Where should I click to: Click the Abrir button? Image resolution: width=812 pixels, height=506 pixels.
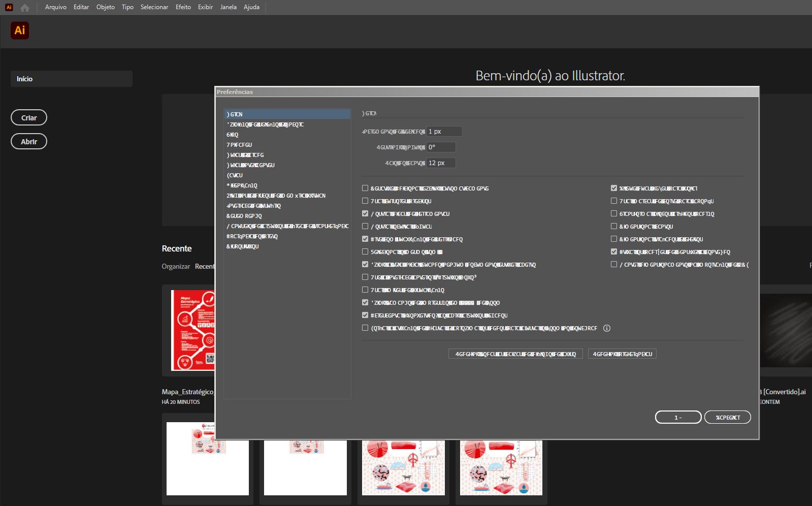(29, 142)
